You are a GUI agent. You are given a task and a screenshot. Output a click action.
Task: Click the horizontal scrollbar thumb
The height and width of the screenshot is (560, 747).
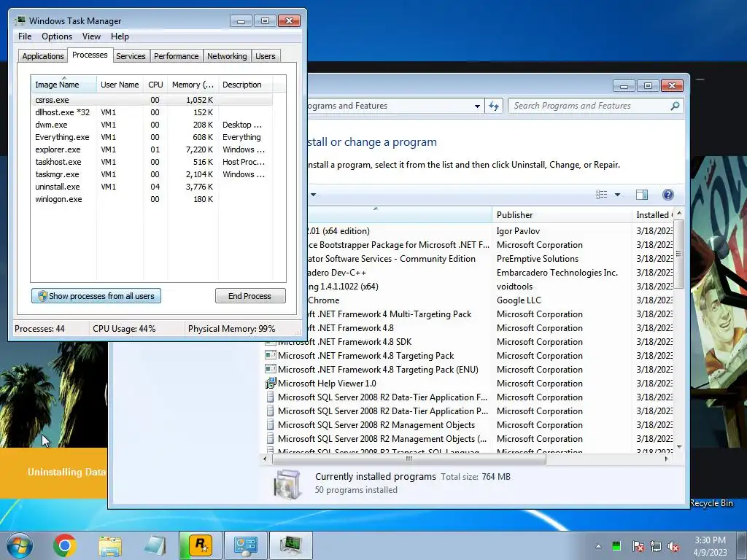pos(409,459)
